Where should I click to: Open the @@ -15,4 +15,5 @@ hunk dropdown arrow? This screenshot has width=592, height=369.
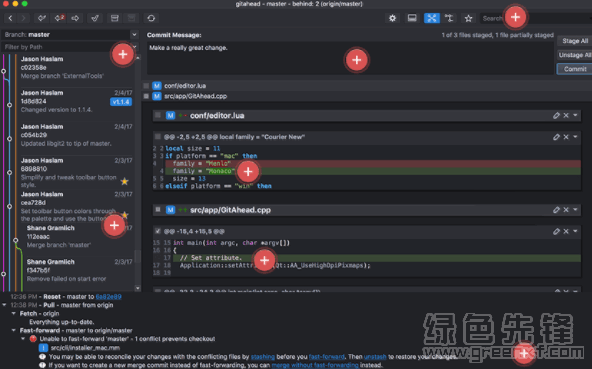click(575, 231)
